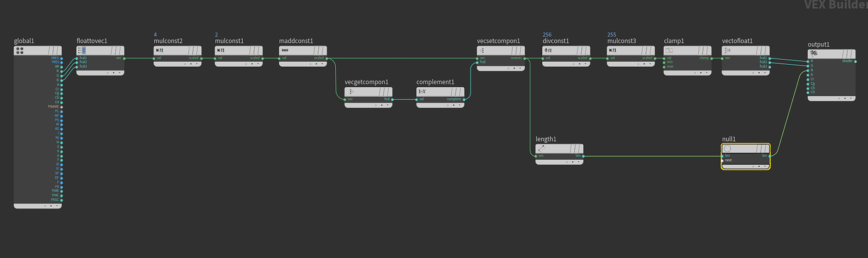Click the maddconst1 node icon
Image resolution: width=868 pixels, height=258 pixels.
pos(285,50)
